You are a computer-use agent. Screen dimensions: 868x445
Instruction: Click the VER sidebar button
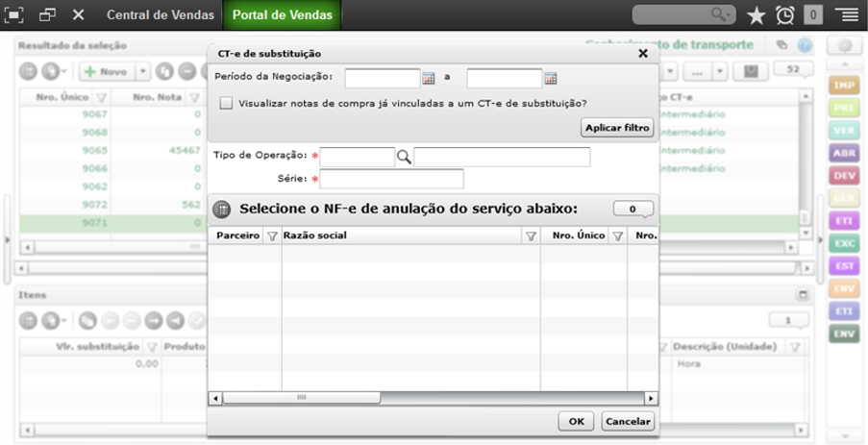(x=844, y=131)
